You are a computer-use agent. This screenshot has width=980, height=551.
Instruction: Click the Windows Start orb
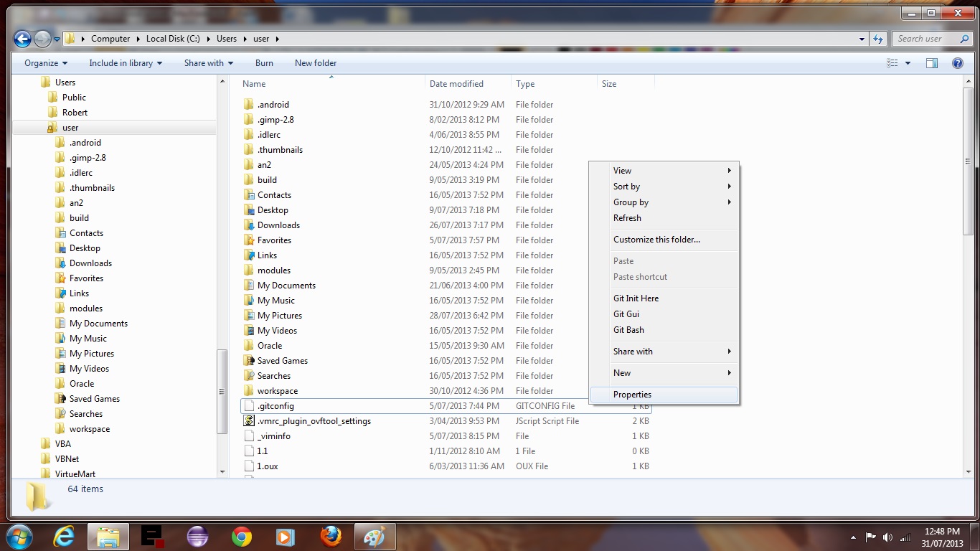tap(19, 537)
